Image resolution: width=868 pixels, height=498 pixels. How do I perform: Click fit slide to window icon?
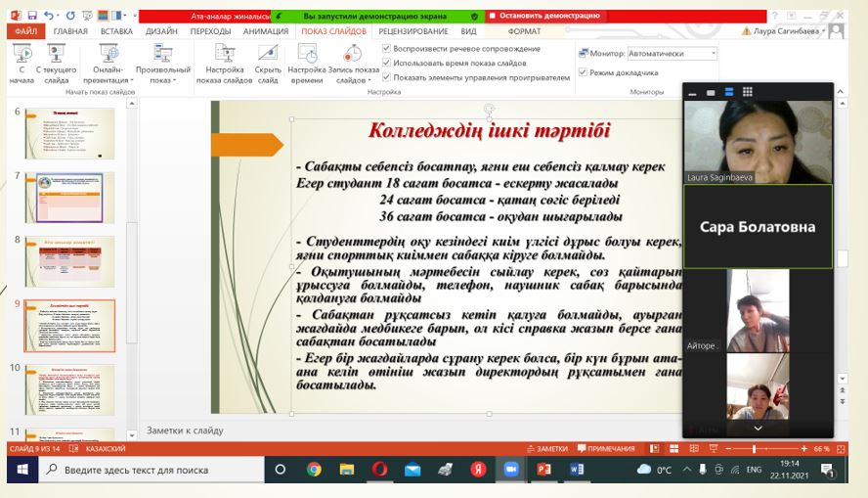click(841, 449)
